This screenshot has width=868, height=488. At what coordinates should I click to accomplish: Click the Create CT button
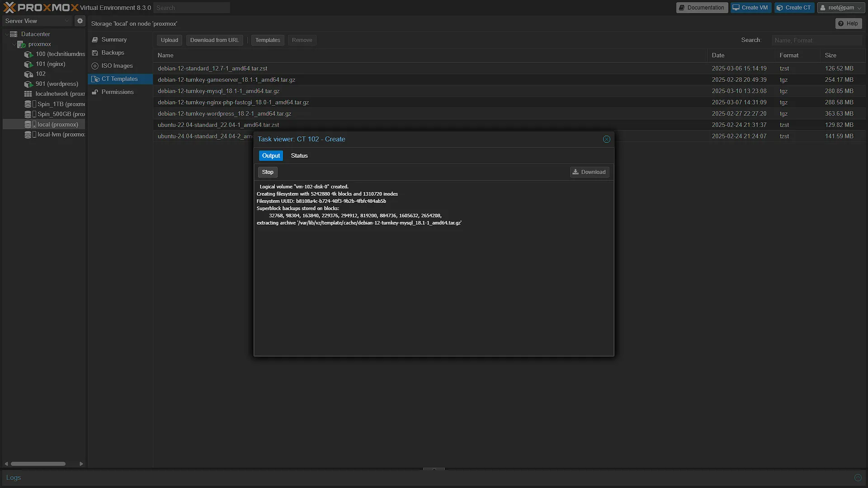(794, 8)
